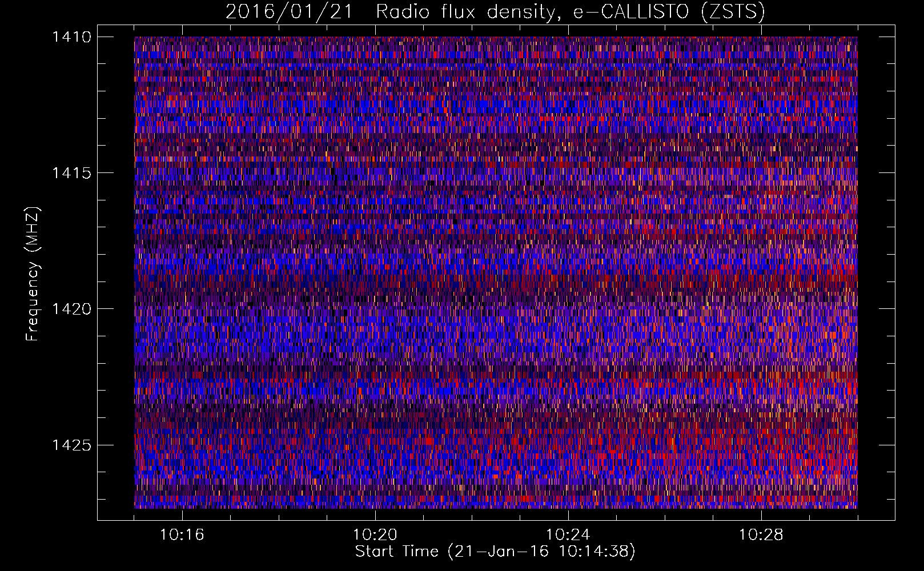Click the 10:20 time axis label
The height and width of the screenshot is (571, 924).
click(x=375, y=535)
